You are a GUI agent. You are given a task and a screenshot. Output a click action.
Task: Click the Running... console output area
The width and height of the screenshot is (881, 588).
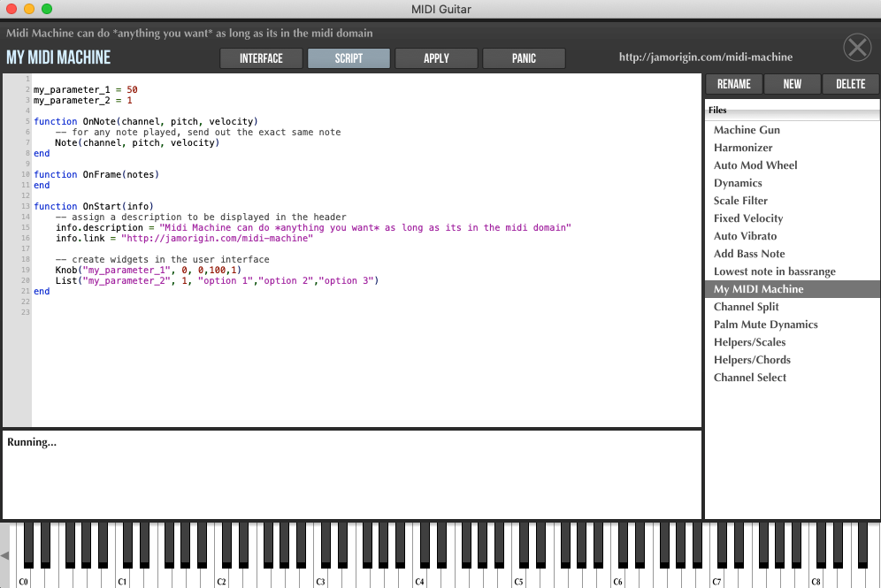352,475
